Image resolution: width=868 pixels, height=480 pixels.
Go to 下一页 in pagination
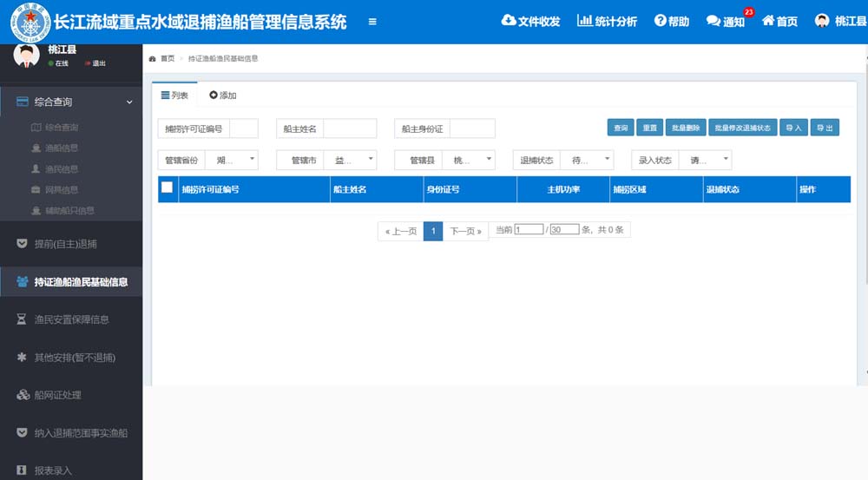465,232
